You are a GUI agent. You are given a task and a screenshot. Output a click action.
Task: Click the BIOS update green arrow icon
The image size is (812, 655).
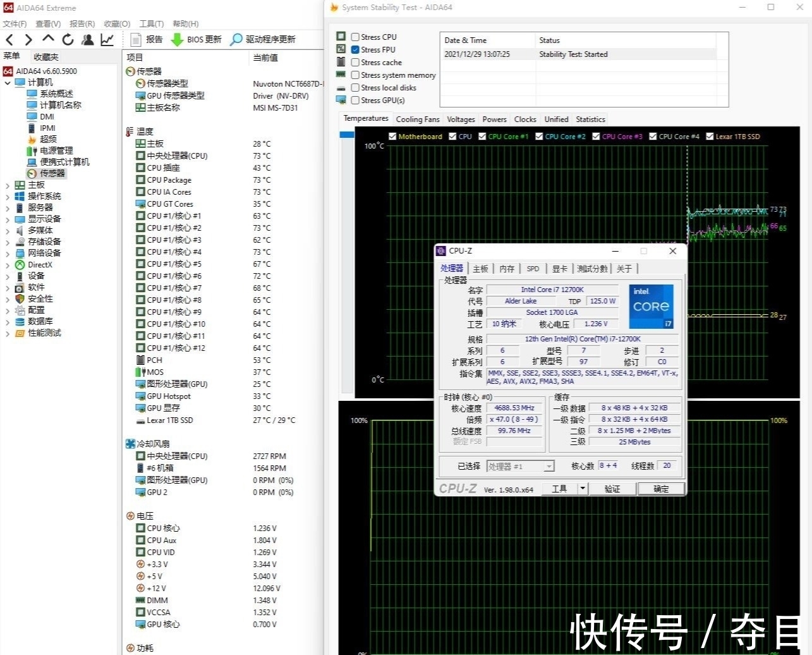(178, 40)
